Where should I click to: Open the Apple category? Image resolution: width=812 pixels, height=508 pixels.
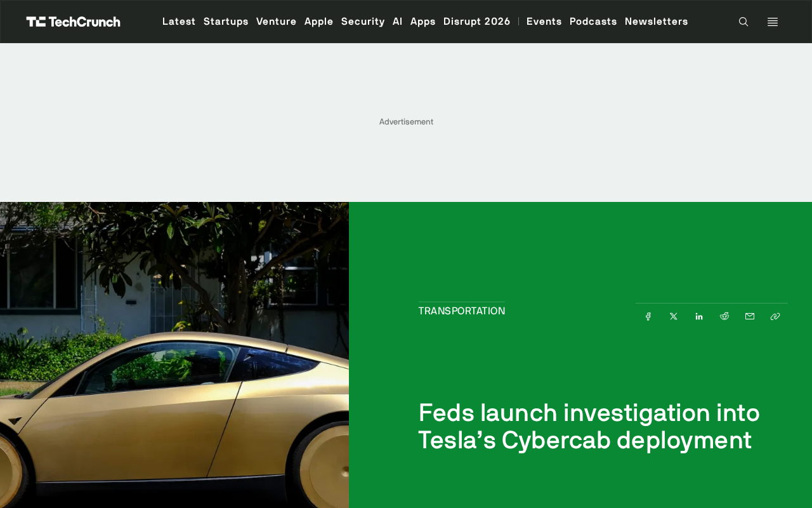point(319,22)
